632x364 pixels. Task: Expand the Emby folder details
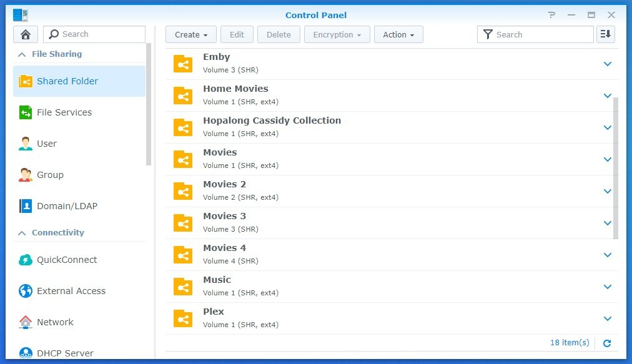coord(607,64)
